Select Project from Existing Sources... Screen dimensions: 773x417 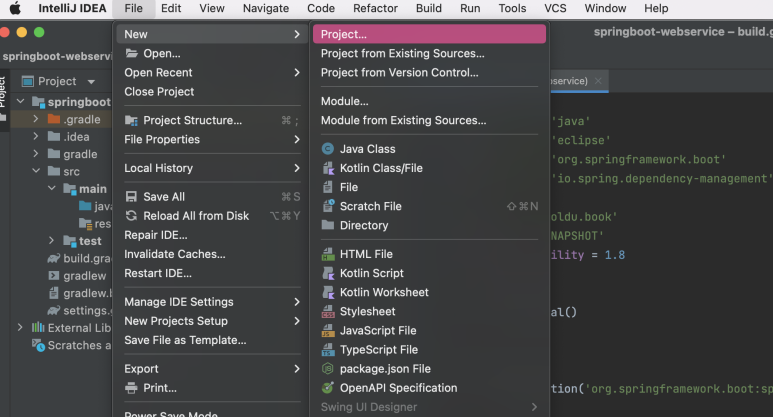point(429,53)
